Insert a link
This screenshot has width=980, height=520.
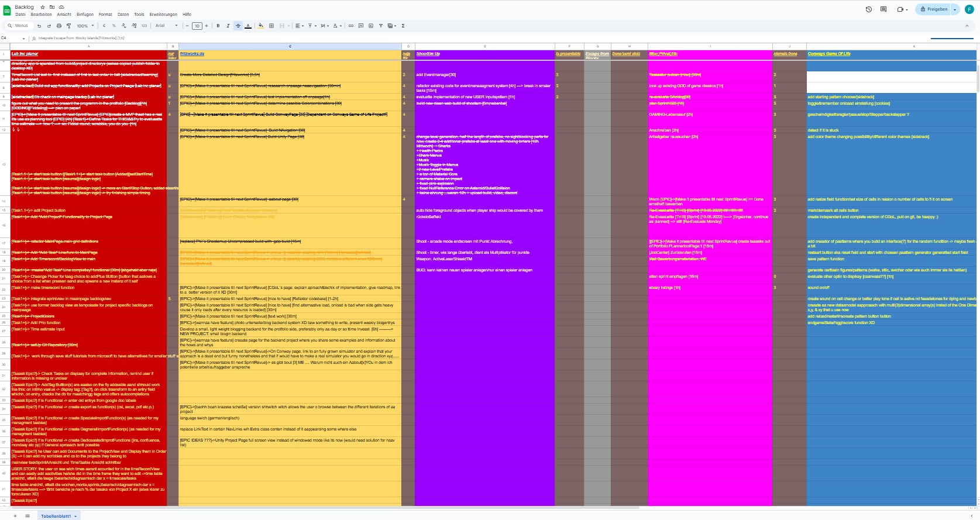click(x=351, y=26)
